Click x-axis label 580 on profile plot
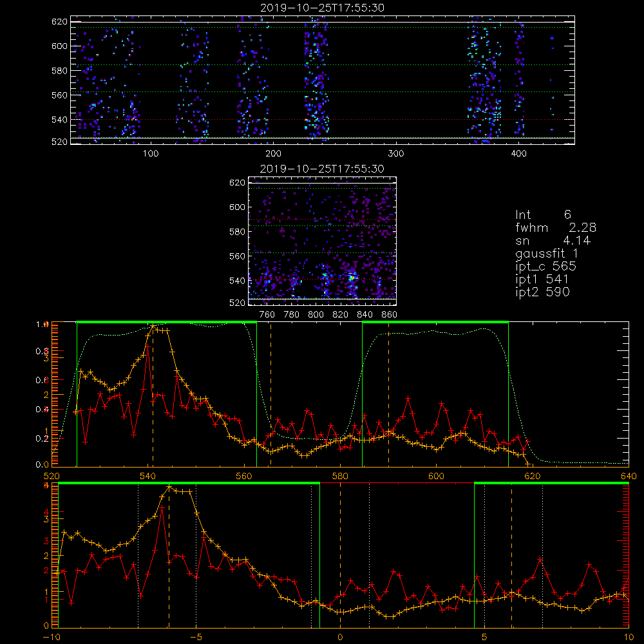644x644 pixels. (340, 476)
